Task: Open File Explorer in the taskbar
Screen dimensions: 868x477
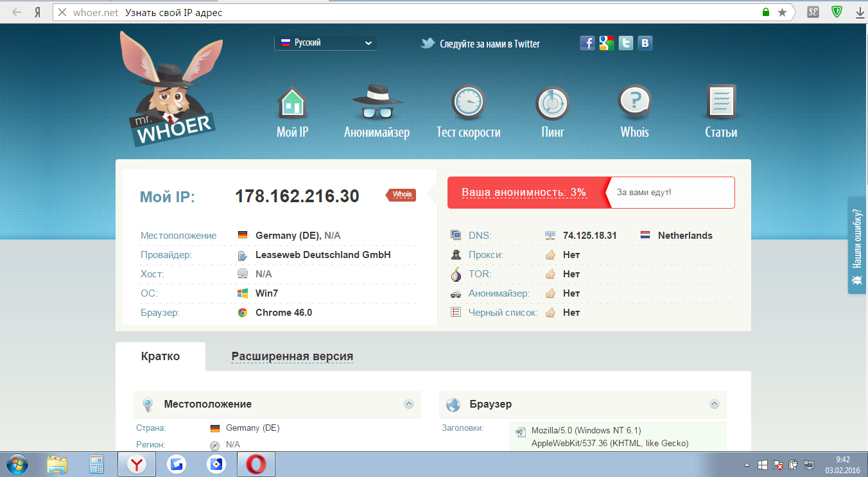Action: 58,464
